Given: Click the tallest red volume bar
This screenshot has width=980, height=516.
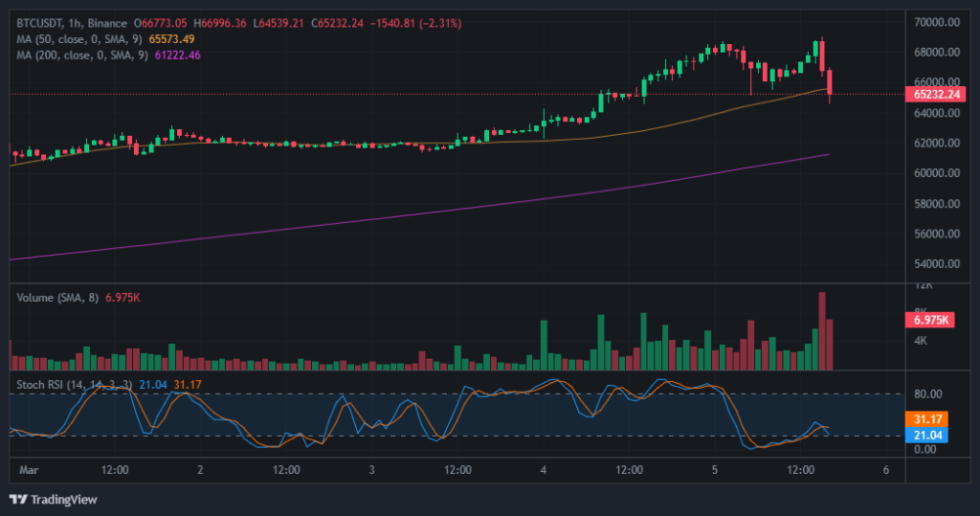Looking at the screenshot, I should 822,331.
